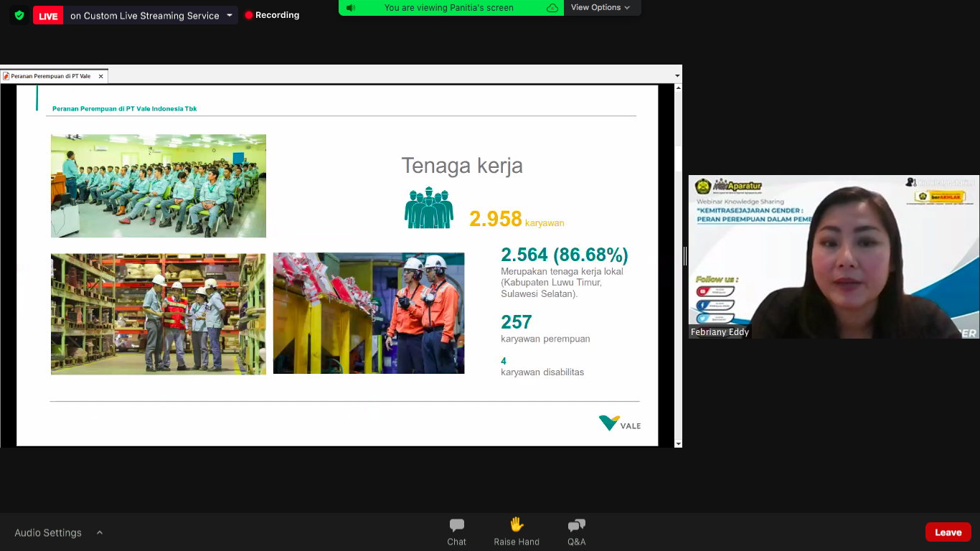The width and height of the screenshot is (980, 551).
Task: Open the Chat panel
Action: tap(456, 532)
